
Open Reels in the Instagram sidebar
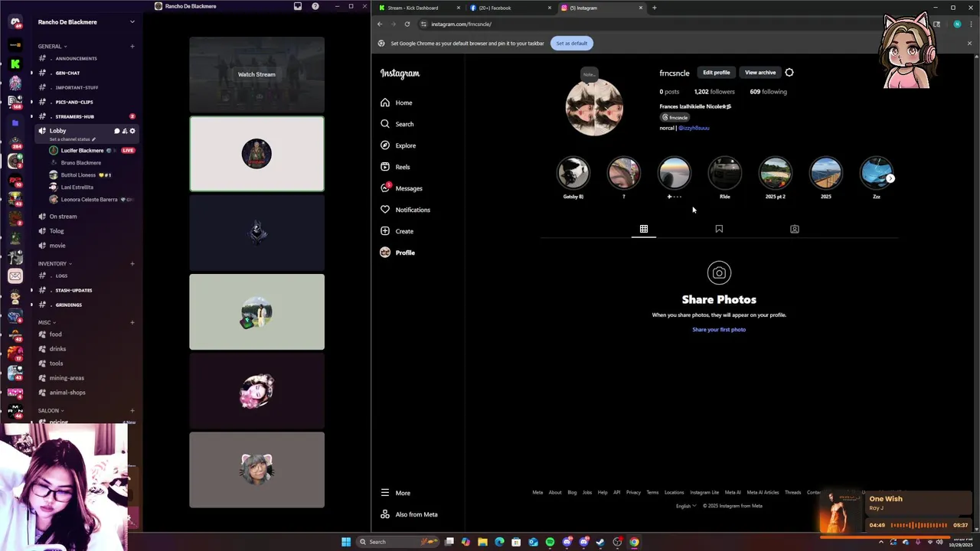tap(395, 167)
